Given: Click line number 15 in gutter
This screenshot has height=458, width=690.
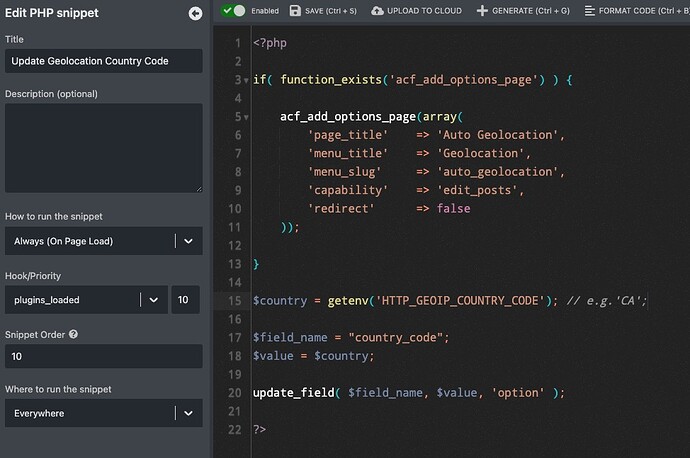Looking at the screenshot, I should [x=235, y=300].
